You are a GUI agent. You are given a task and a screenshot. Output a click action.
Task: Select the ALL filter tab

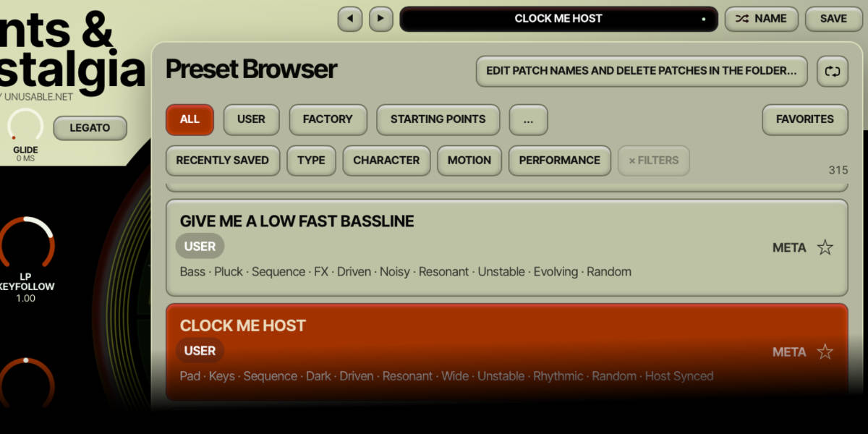click(x=190, y=119)
